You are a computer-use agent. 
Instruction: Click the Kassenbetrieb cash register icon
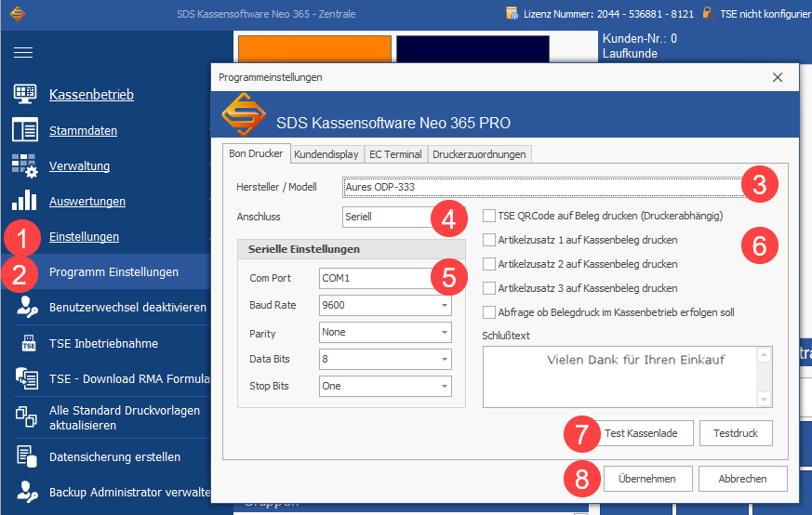(25, 94)
